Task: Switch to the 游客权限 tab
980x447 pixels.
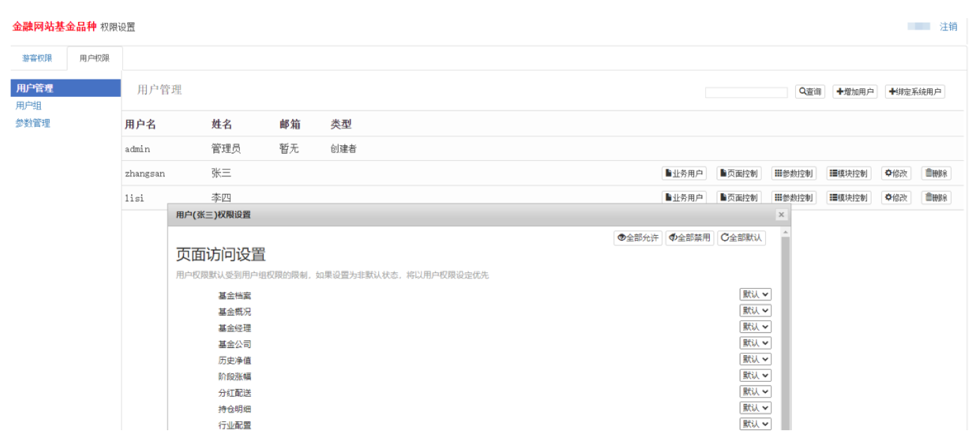Action: 37,58
